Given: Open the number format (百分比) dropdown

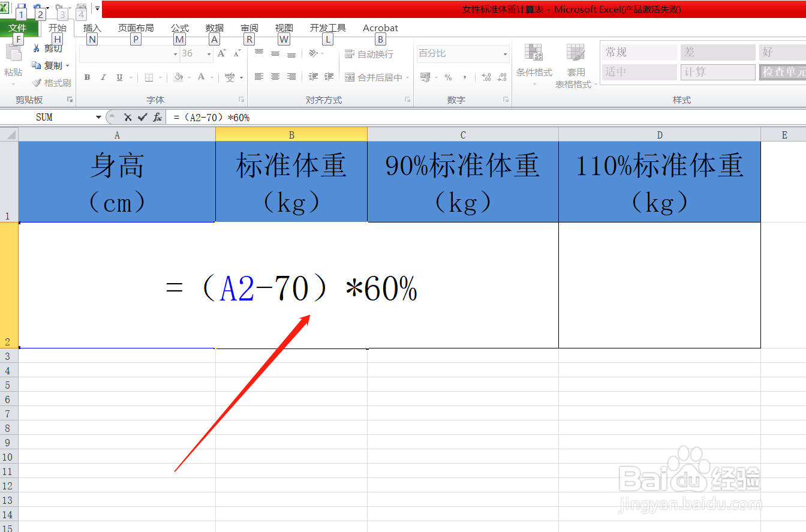Looking at the screenshot, I should [x=505, y=54].
